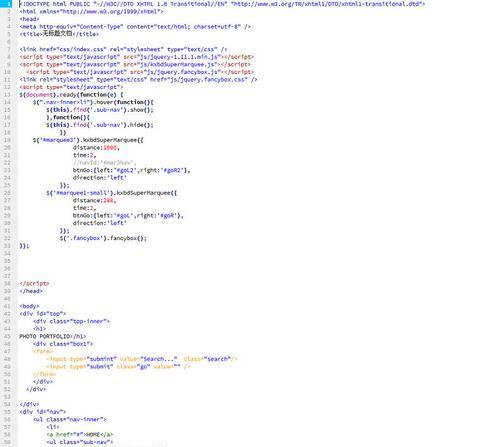Place cursor at $(document).ready function line
The image size is (500, 447).
pyautogui.click(x=71, y=95)
